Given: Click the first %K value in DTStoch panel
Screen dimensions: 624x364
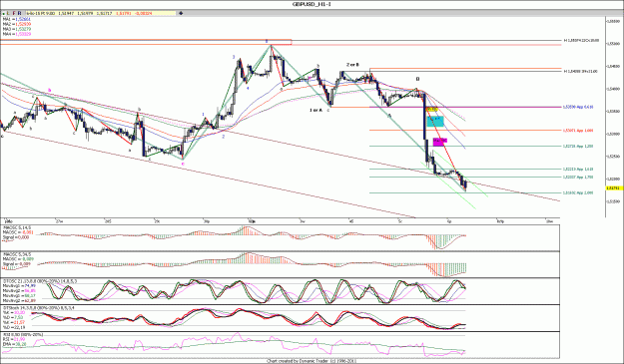Looking at the screenshot, I should 14,313.
